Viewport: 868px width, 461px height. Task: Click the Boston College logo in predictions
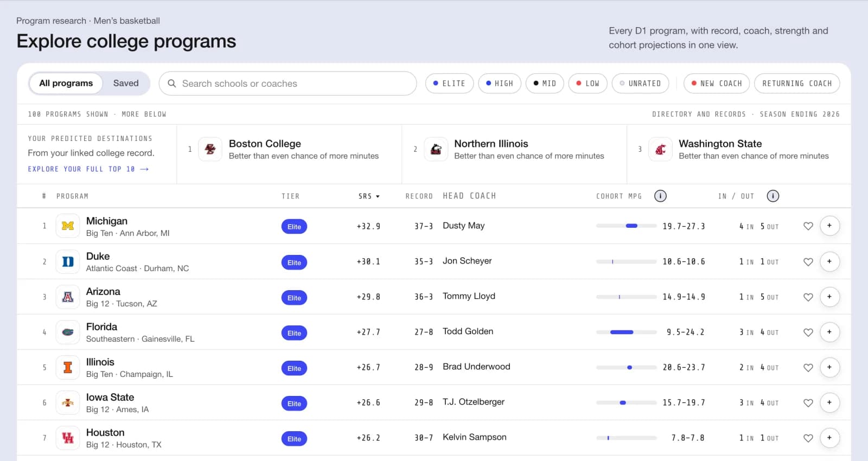[x=210, y=149]
